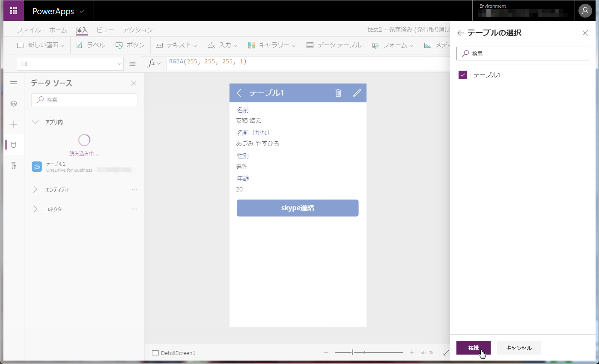This screenshot has width=599, height=364.
Task: Click the back chevron in app preview header
Action: click(x=239, y=93)
